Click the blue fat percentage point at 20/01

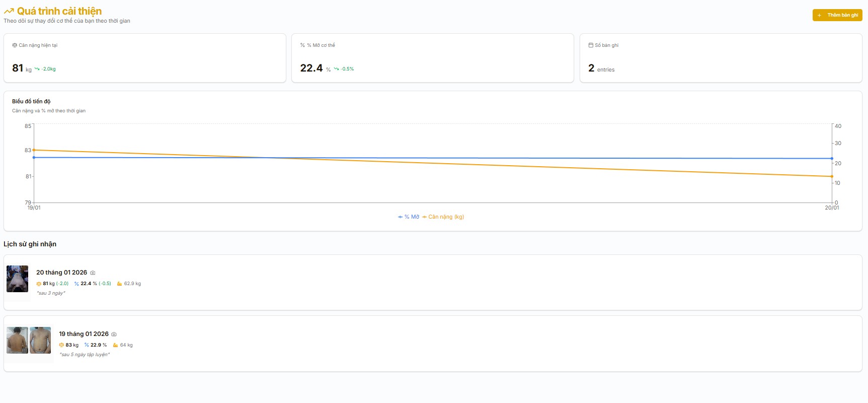click(832, 159)
